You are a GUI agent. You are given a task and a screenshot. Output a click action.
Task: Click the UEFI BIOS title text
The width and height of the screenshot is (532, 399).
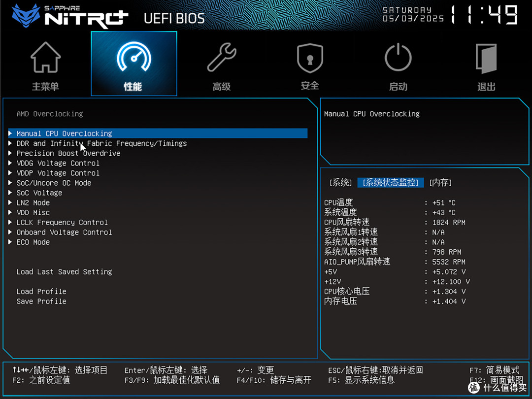174,18
